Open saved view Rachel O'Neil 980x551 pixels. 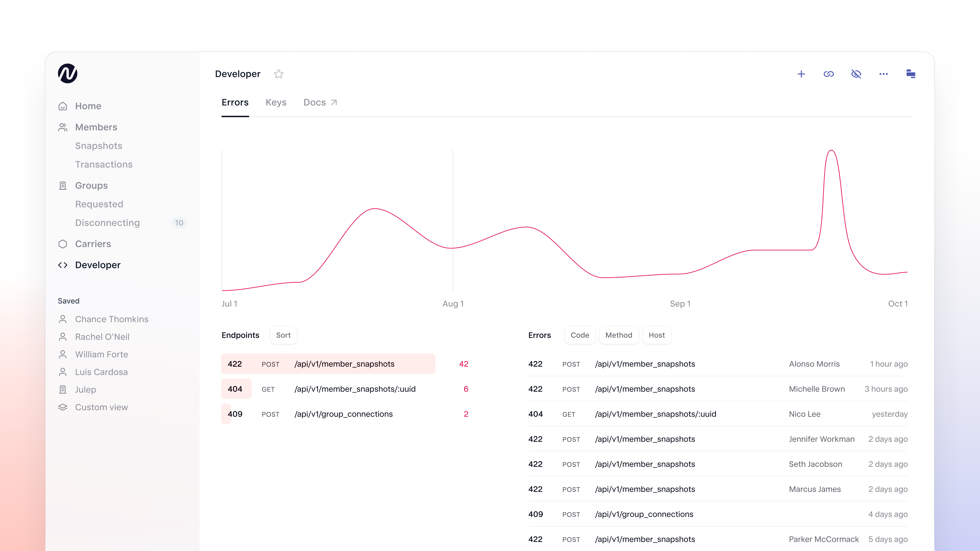tap(102, 337)
